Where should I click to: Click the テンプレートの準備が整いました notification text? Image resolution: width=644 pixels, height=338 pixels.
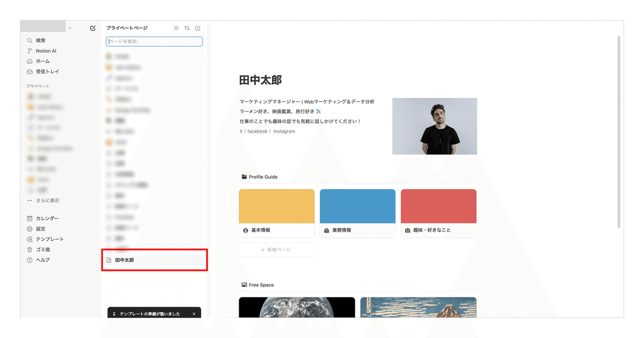150,314
